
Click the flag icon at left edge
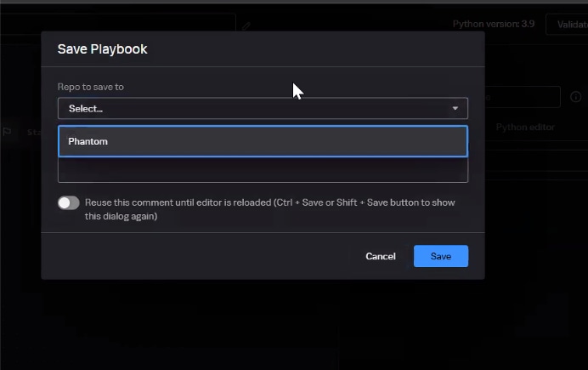click(x=7, y=132)
